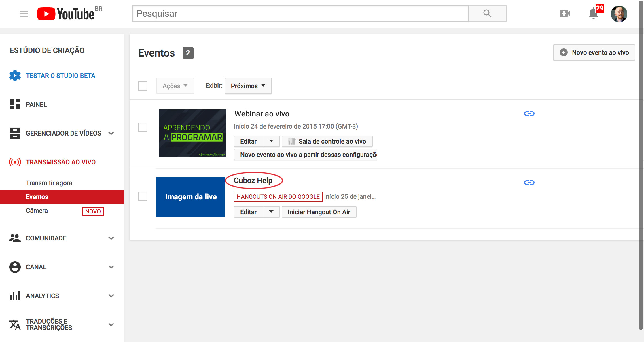Image resolution: width=644 pixels, height=342 pixels.
Task: Toggle the select-all events checkbox
Action: point(143,86)
